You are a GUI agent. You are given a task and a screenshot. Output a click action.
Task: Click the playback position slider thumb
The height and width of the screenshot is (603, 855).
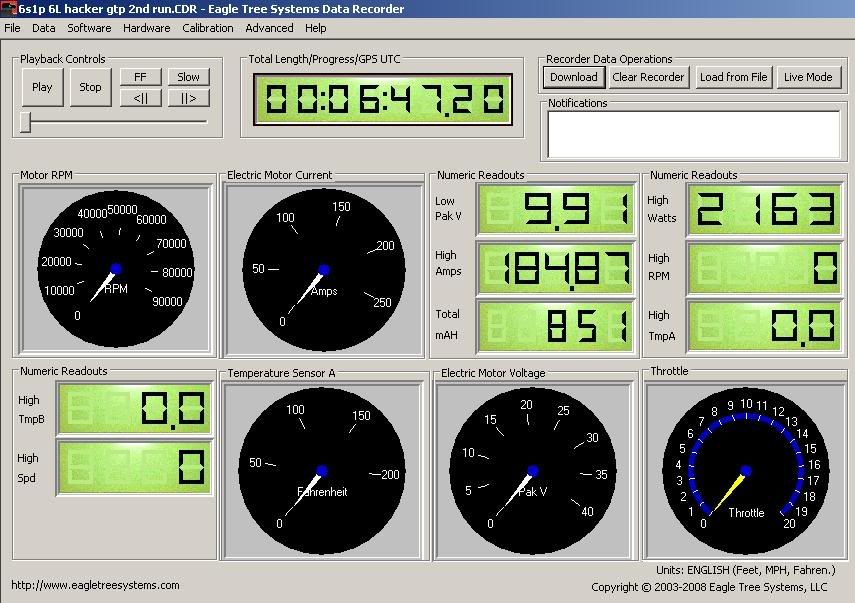26,122
